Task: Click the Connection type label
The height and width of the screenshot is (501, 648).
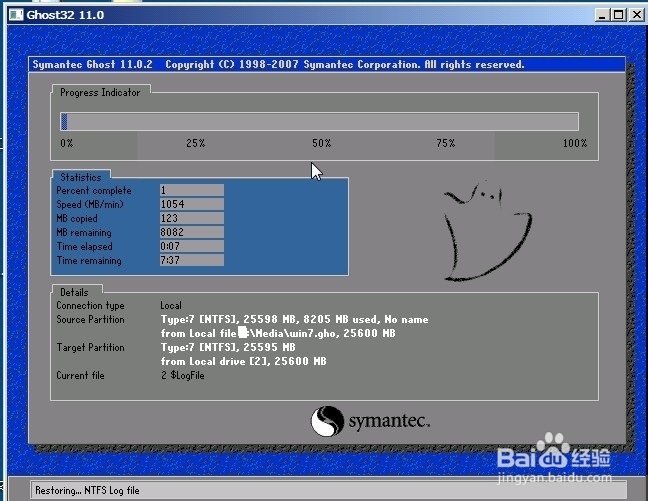Action: point(90,306)
